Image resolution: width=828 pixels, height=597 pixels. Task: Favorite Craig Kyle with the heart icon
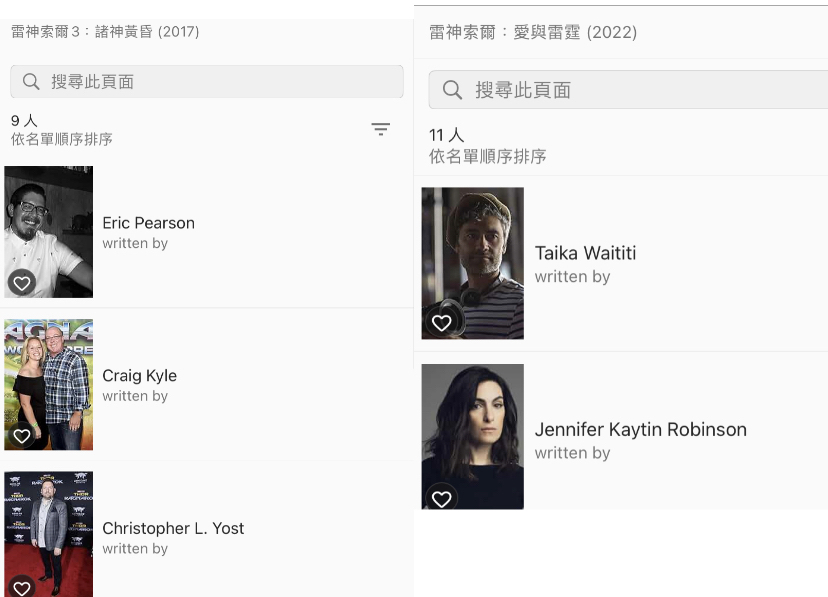21,436
